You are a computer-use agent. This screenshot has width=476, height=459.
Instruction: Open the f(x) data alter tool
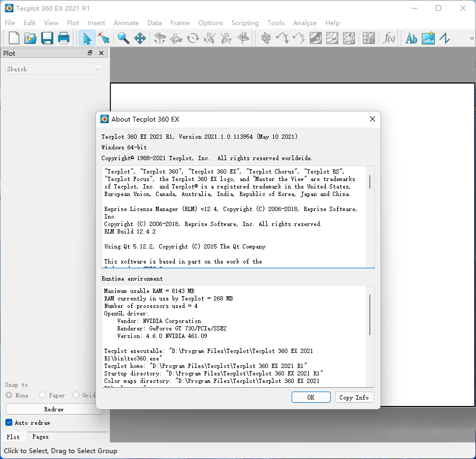tap(389, 38)
